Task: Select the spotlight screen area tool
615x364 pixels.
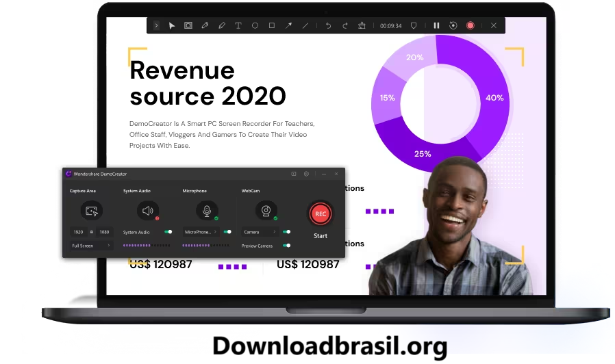Action: coord(188,25)
